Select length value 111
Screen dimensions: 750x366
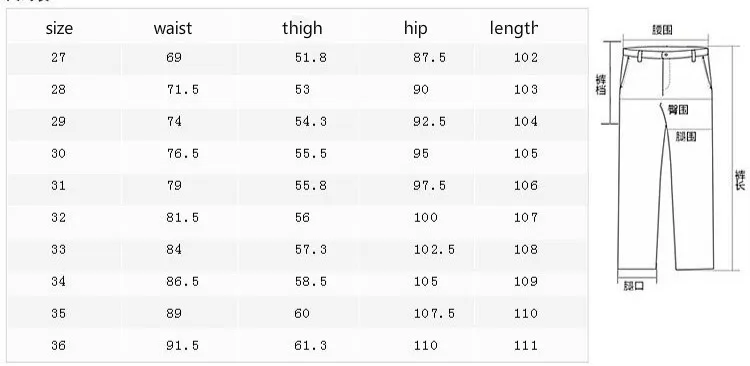tap(526, 345)
